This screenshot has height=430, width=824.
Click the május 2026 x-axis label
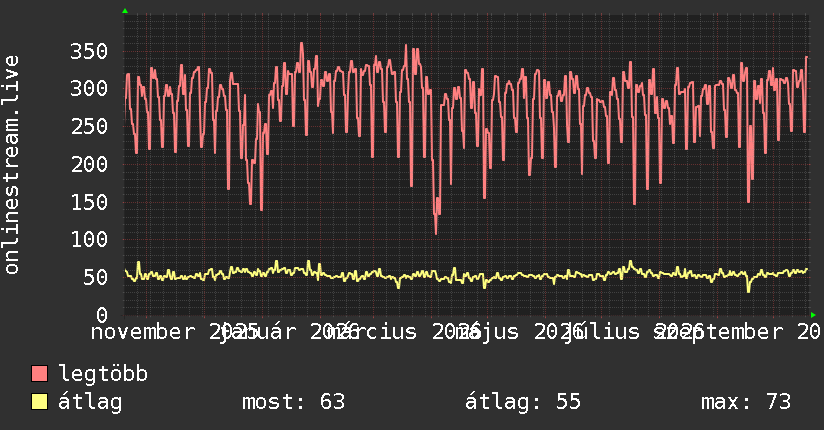520,332
